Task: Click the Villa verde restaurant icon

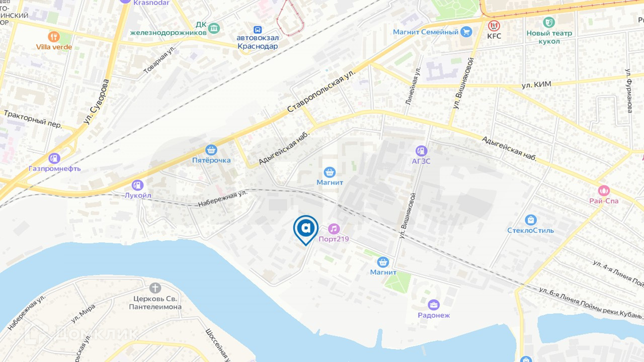Action: [x=54, y=37]
